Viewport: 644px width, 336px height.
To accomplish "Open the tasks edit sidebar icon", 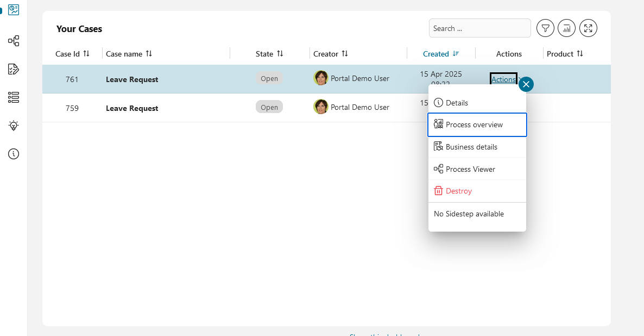I will [x=14, y=69].
